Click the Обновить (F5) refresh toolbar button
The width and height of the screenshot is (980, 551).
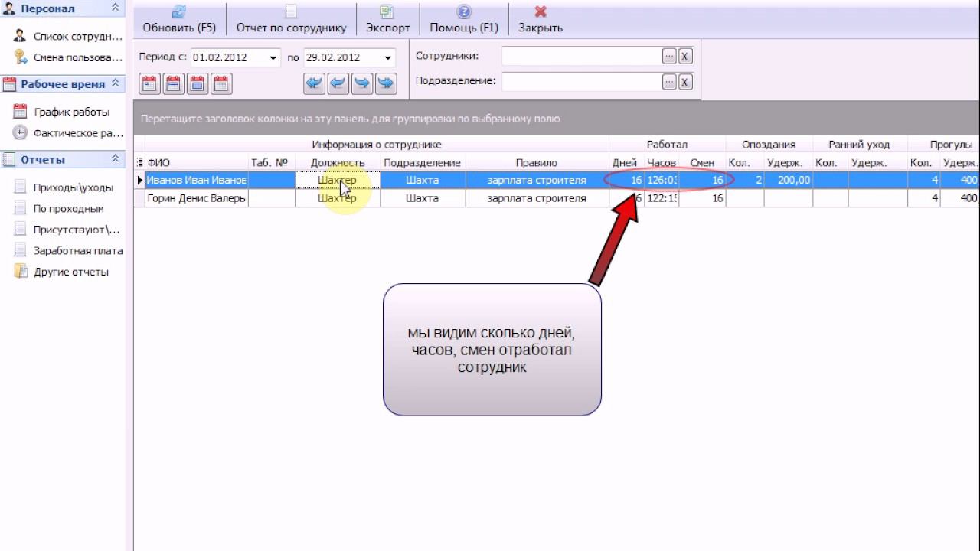179,19
